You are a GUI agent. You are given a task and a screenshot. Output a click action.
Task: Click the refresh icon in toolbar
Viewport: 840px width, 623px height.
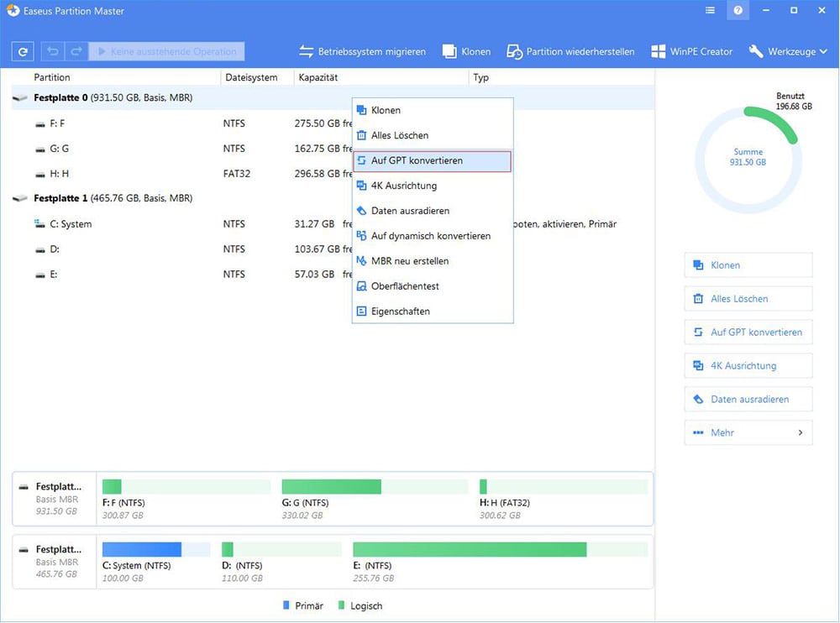tap(23, 51)
